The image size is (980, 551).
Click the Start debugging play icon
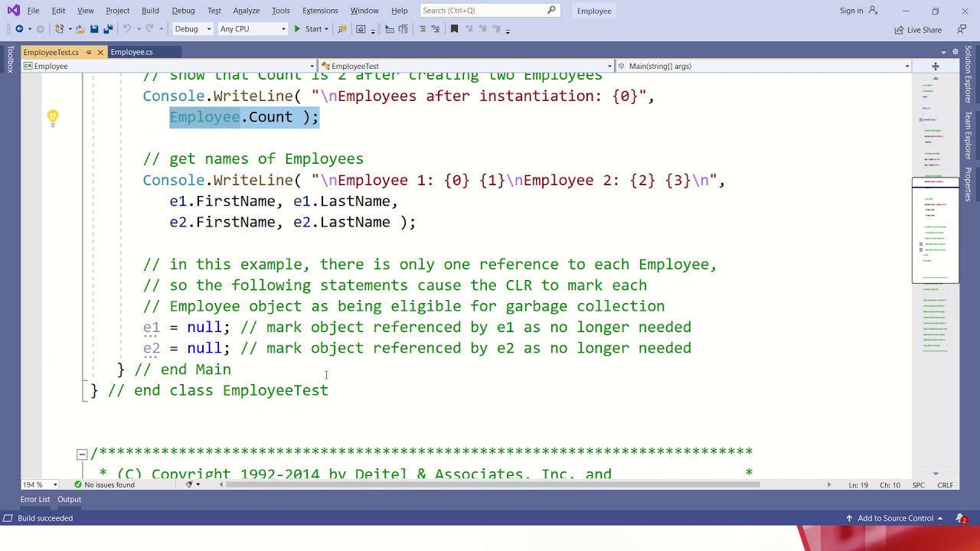click(x=297, y=29)
